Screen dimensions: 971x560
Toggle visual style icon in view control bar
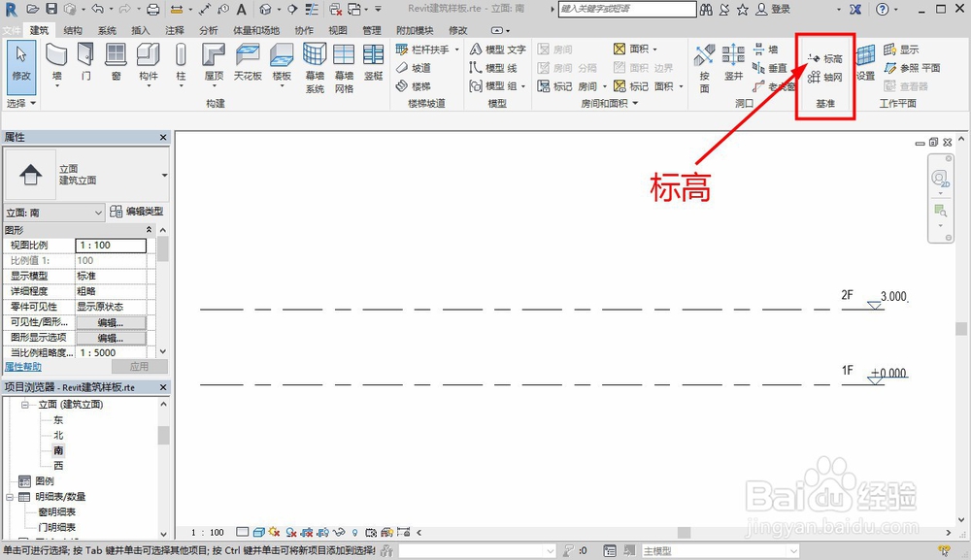[x=259, y=532]
